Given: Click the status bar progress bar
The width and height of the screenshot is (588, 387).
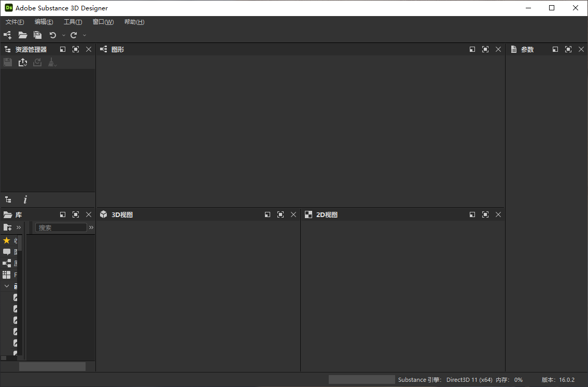Looking at the screenshot, I should (x=361, y=380).
